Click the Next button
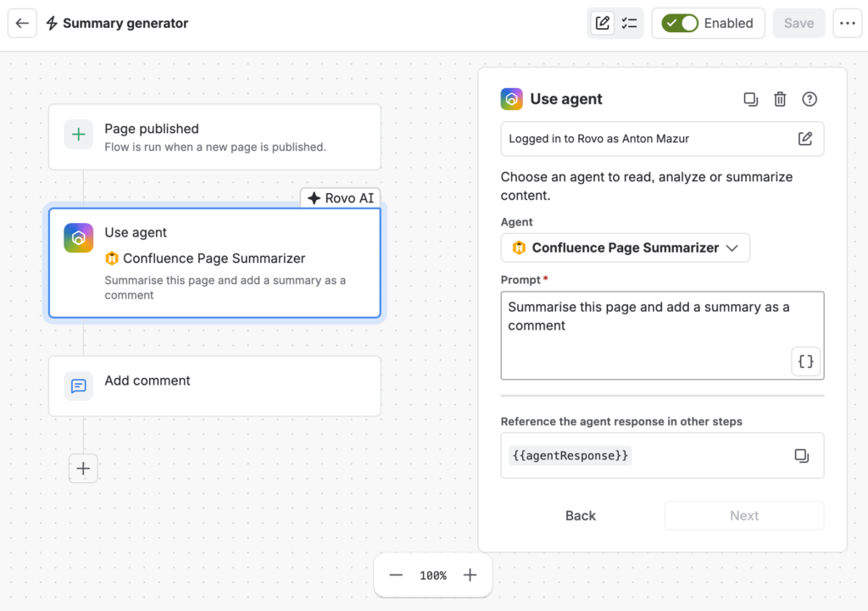This screenshot has width=868, height=611. point(744,516)
